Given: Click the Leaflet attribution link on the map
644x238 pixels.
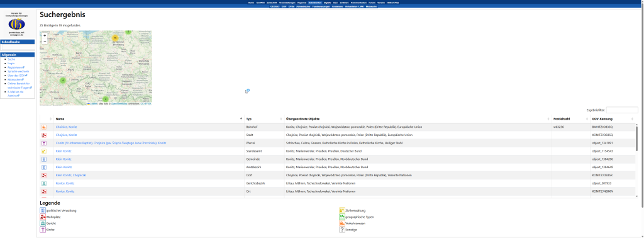Looking at the screenshot, I should click(x=93, y=104).
